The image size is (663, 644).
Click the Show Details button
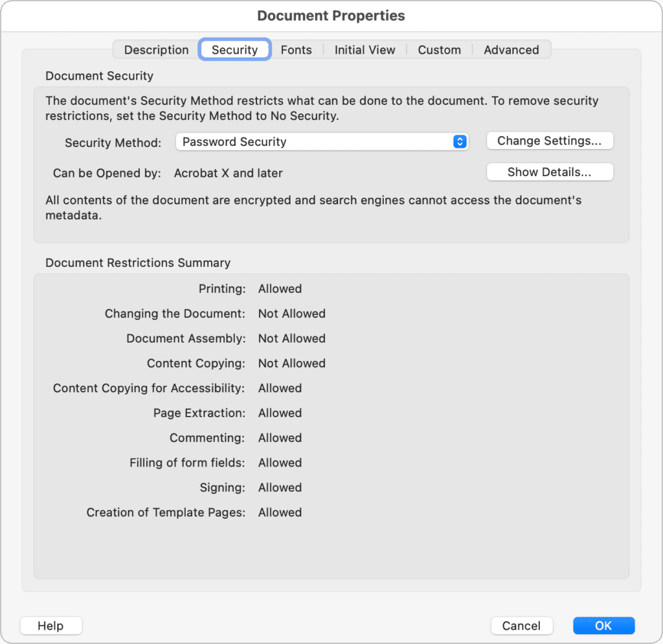[549, 172]
